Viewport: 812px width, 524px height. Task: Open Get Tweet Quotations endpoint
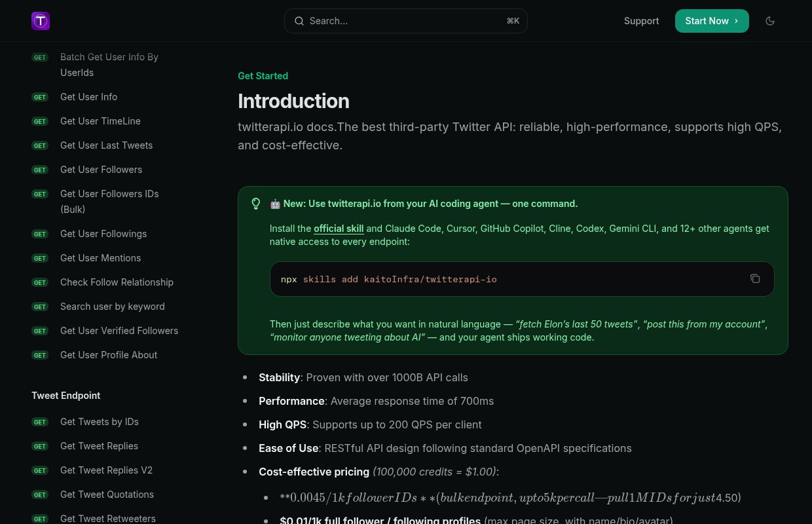point(107,495)
